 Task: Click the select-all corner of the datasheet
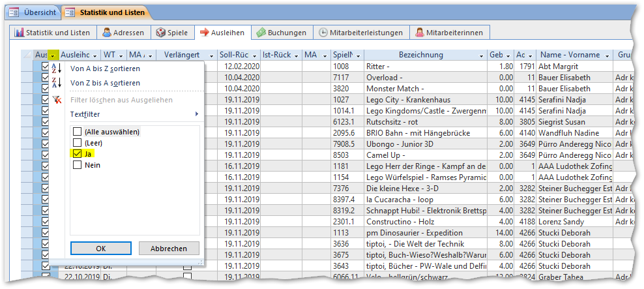coord(27,55)
